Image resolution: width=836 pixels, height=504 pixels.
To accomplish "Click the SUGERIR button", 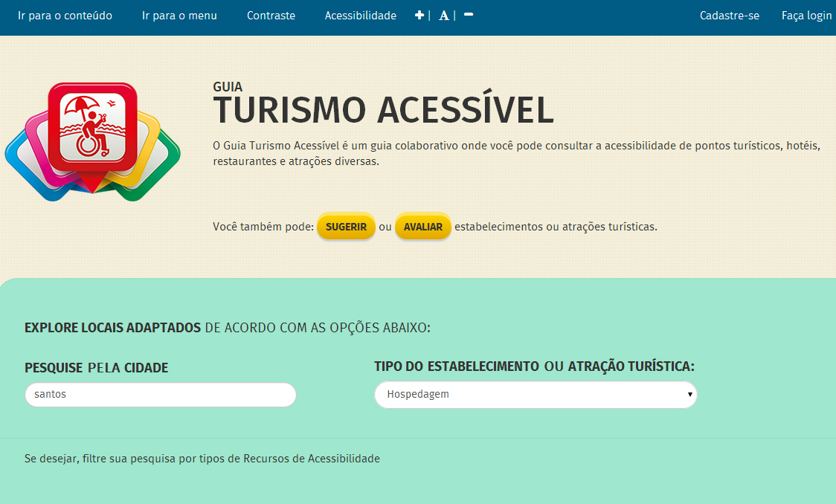I will coord(346,226).
